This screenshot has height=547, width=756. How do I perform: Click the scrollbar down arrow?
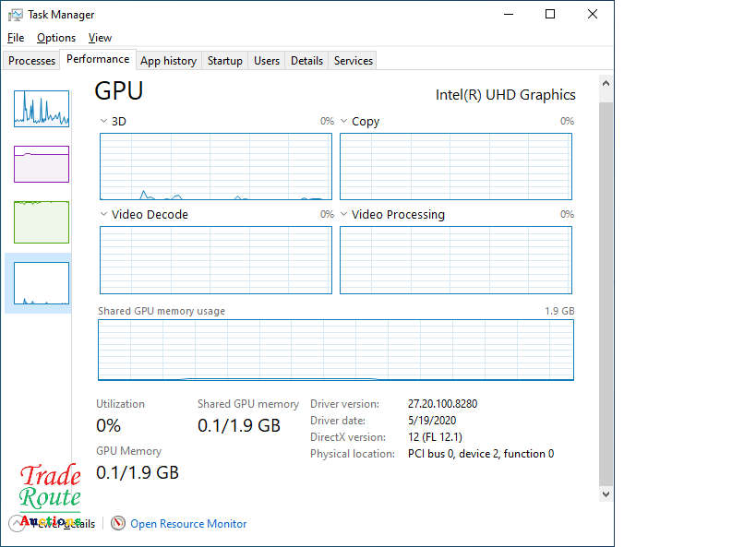coord(606,494)
